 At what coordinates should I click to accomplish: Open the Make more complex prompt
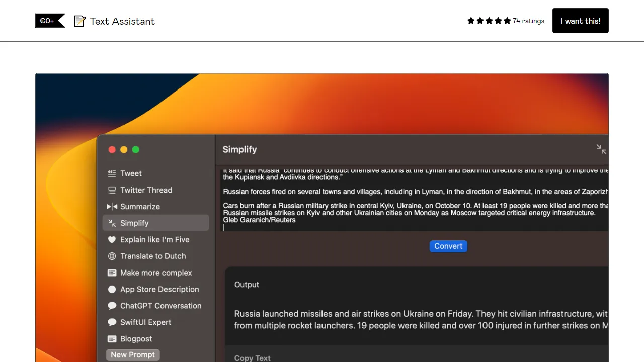(x=155, y=273)
